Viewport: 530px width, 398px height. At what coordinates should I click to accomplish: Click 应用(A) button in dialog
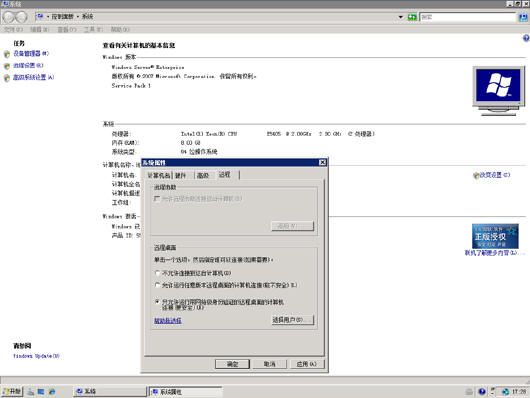click(x=307, y=364)
